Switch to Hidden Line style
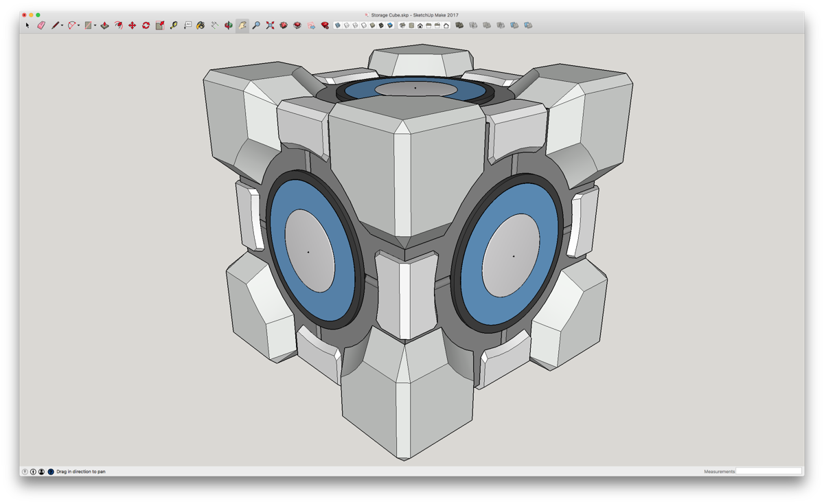Screen dimensions: 824x504 (364, 25)
